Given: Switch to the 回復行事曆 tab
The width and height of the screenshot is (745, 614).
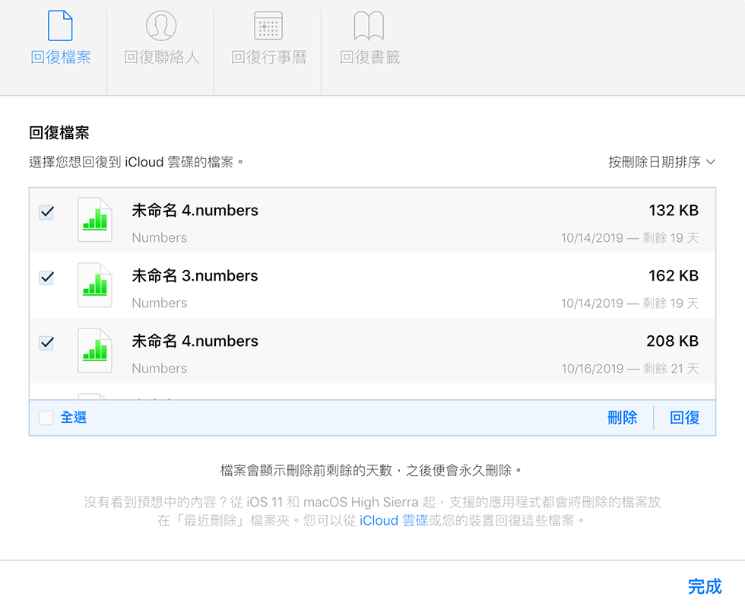Looking at the screenshot, I should (x=268, y=57).
